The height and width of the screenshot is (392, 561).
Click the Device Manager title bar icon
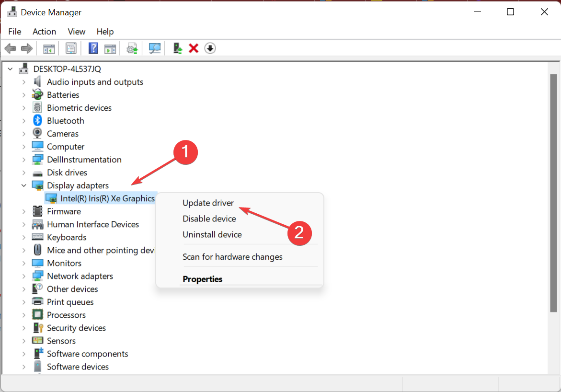[x=12, y=12]
